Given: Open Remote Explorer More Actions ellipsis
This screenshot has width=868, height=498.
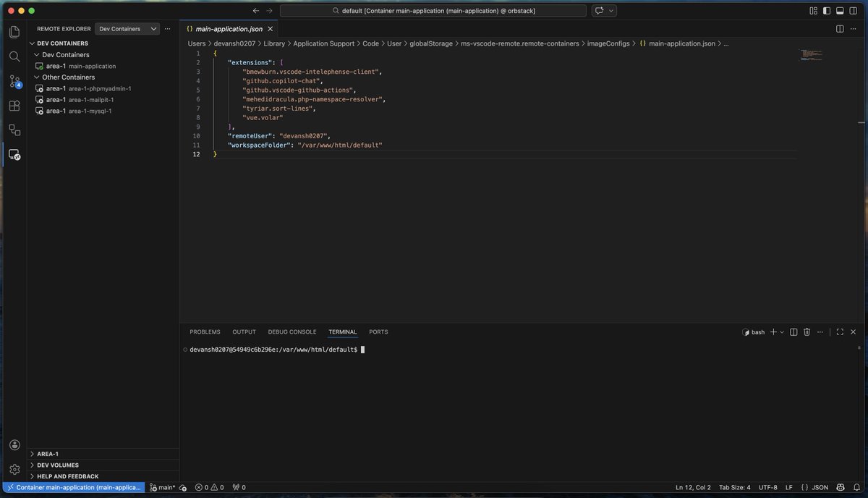Looking at the screenshot, I should tap(168, 29).
